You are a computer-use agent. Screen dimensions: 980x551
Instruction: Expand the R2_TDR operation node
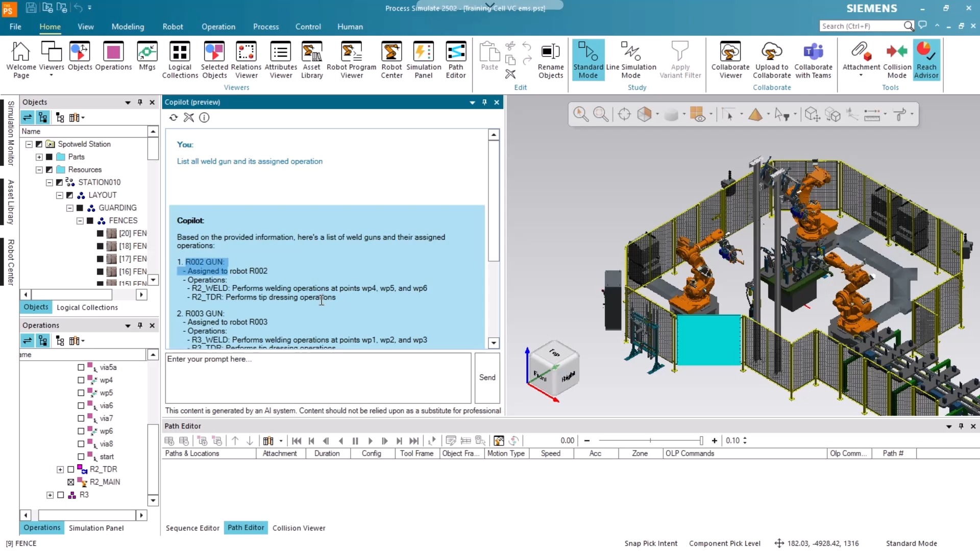[x=60, y=469]
